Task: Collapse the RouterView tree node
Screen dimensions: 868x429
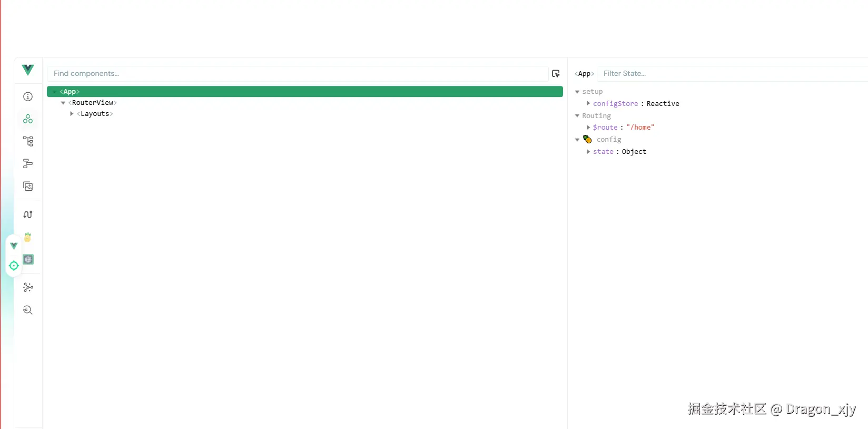Action: 63,103
